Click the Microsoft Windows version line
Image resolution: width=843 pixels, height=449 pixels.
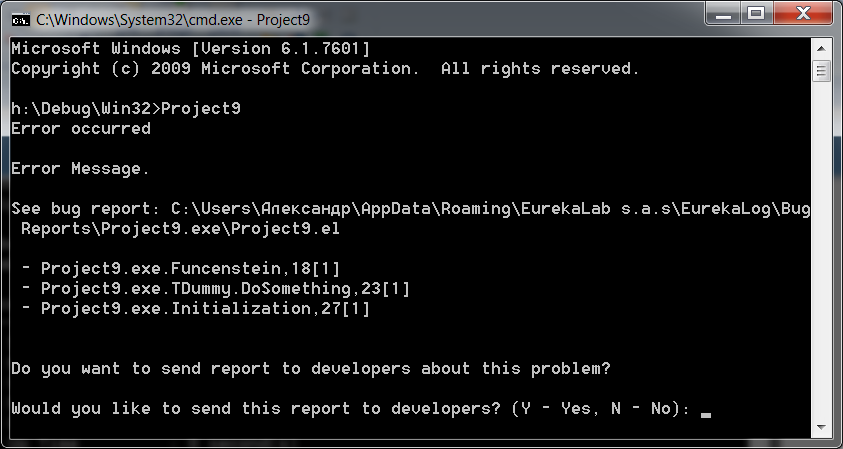(x=190, y=49)
